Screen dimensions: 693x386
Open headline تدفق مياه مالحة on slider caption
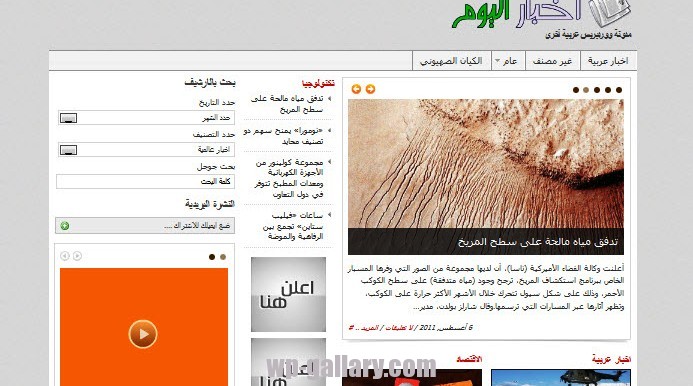(538, 242)
